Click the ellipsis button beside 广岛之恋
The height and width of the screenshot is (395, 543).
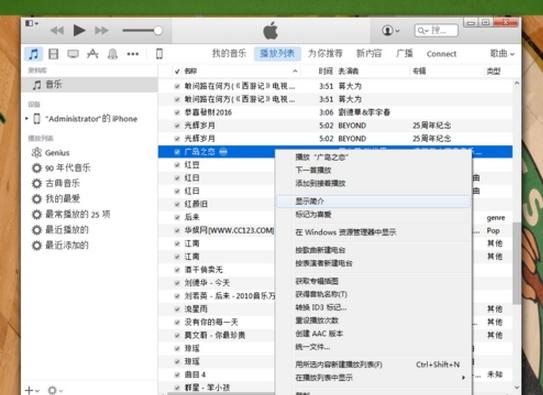[x=224, y=152]
